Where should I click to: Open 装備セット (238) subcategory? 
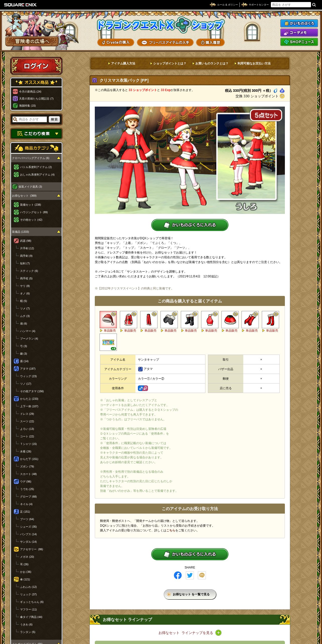(x=28, y=205)
